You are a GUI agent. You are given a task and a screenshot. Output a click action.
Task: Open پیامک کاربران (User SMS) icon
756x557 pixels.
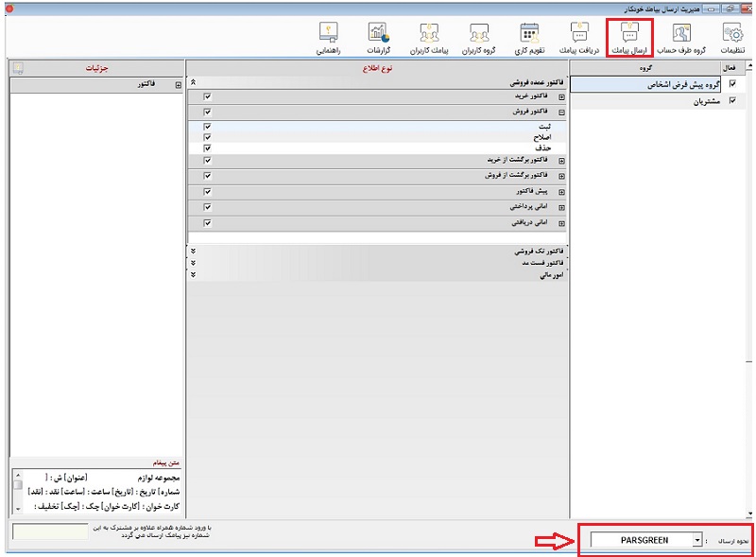click(428, 36)
